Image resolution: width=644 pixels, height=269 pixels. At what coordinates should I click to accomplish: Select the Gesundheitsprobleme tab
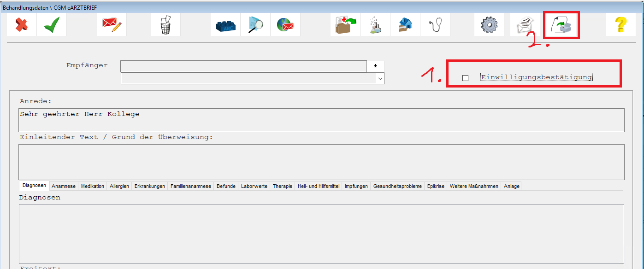click(397, 186)
